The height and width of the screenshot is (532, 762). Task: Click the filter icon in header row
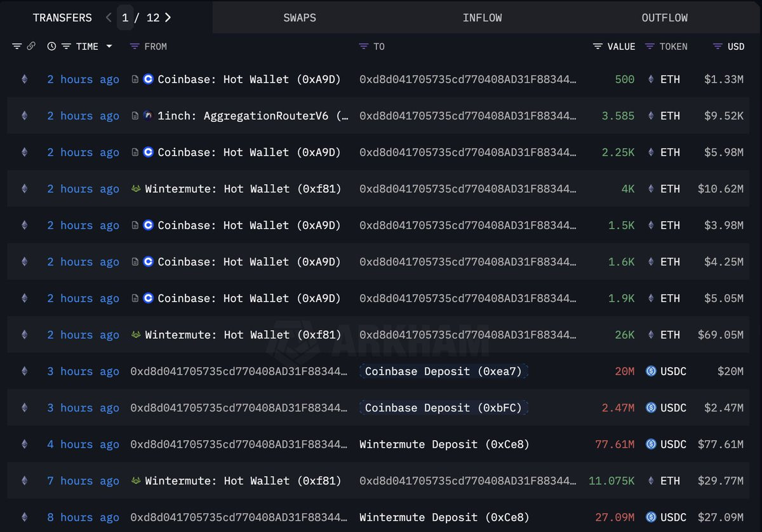[x=17, y=46]
